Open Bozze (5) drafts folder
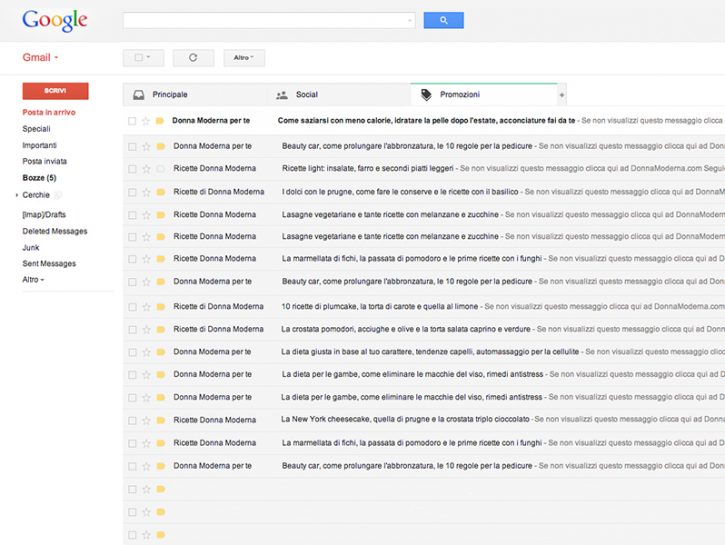This screenshot has width=725, height=545. pyautogui.click(x=39, y=178)
